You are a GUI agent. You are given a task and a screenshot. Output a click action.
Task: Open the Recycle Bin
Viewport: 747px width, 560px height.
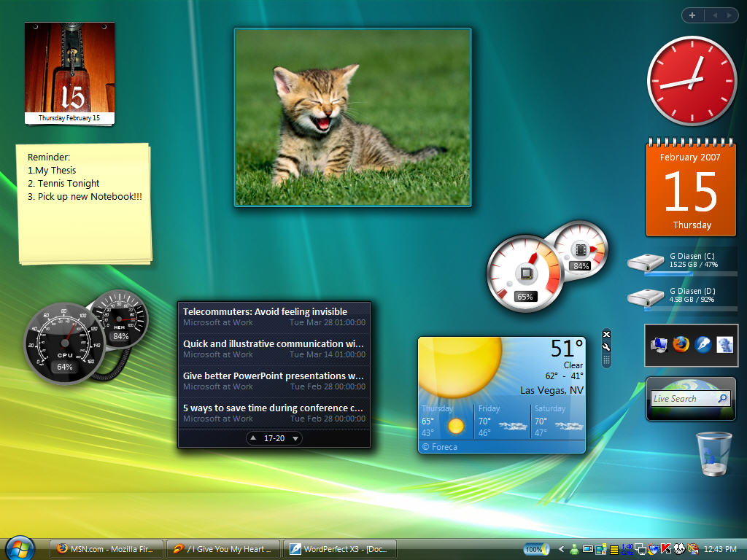[713, 454]
